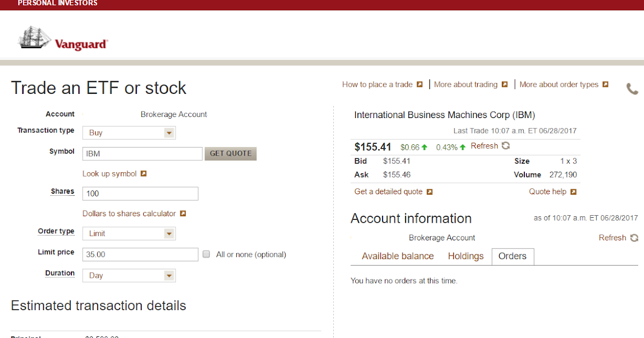644x338 pixels.
Task: Click the $155.41 last trade price
Action: click(x=374, y=146)
